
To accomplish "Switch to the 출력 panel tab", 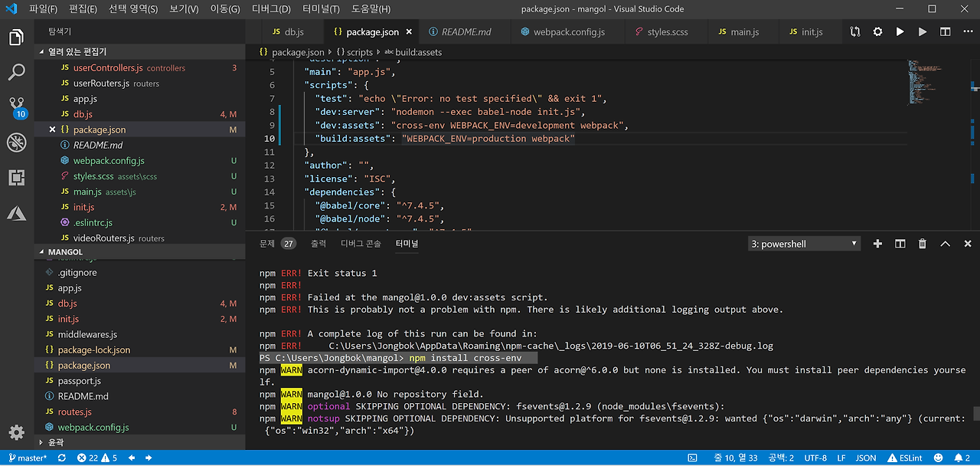I will (318, 244).
